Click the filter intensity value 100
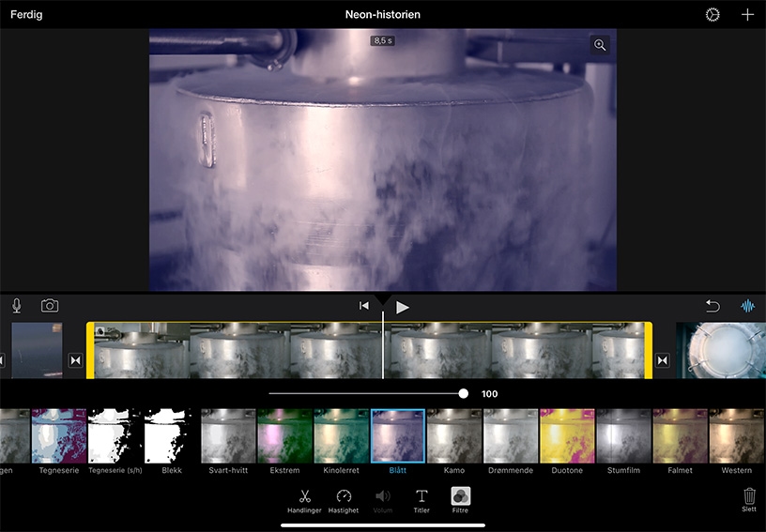This screenshot has height=532, width=766. click(489, 394)
